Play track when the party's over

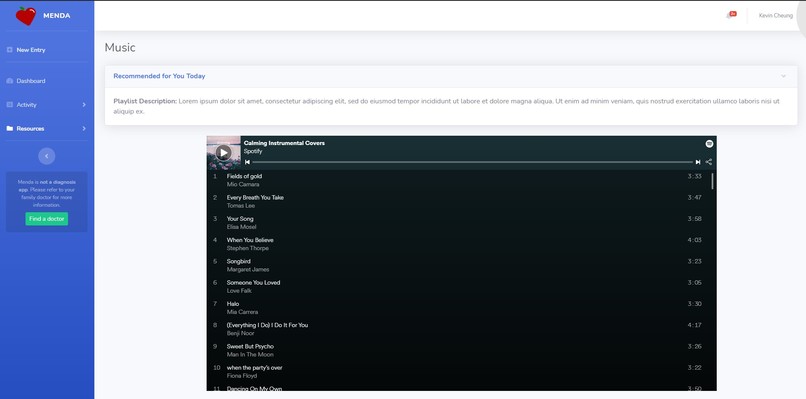254,368
